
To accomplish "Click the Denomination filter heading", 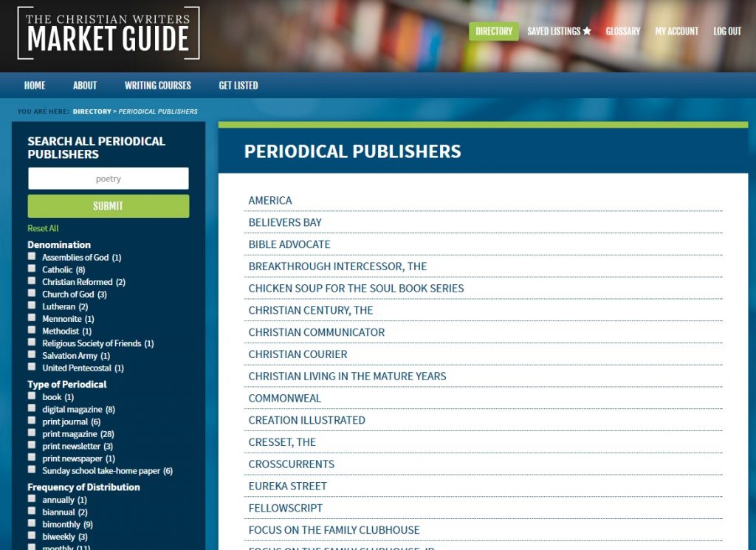I will coord(59,245).
